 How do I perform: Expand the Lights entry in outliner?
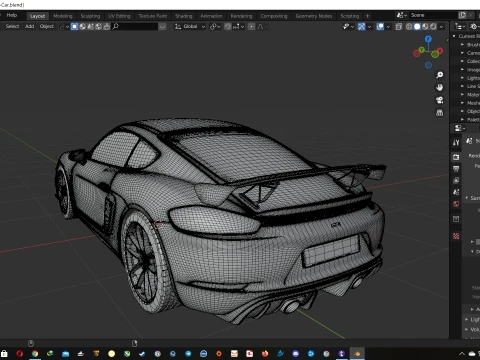[x=462, y=78]
